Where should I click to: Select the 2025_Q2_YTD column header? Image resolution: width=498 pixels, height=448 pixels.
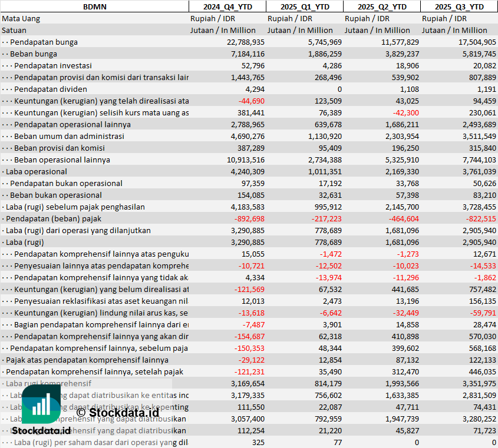pos(382,6)
